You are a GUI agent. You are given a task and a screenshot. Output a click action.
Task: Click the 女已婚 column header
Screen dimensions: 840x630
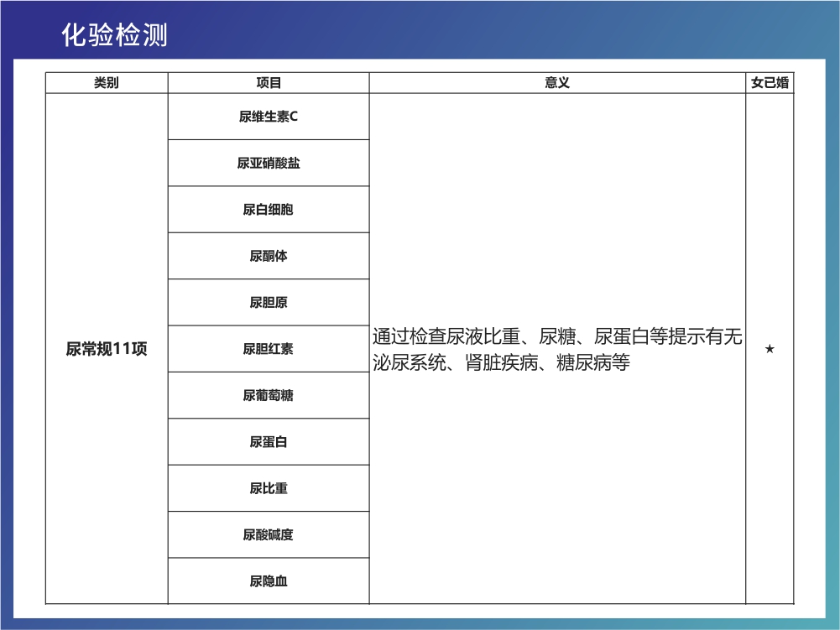pyautogui.click(x=770, y=83)
